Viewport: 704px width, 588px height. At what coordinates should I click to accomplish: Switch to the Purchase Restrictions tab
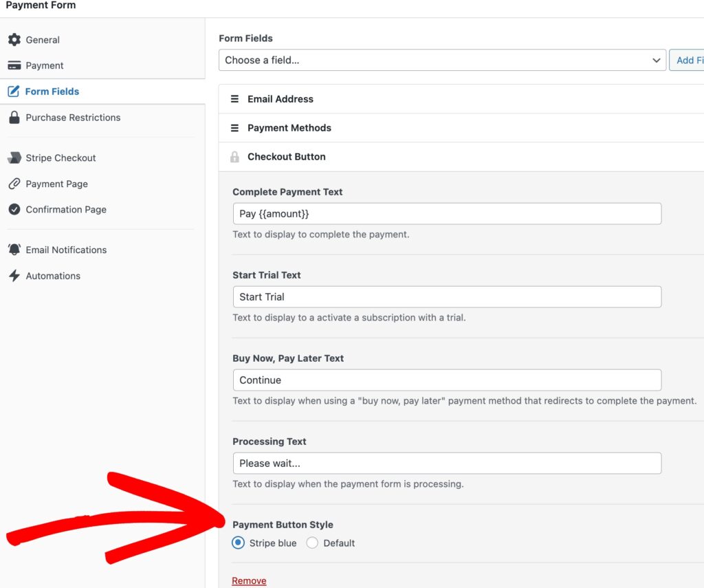point(73,118)
